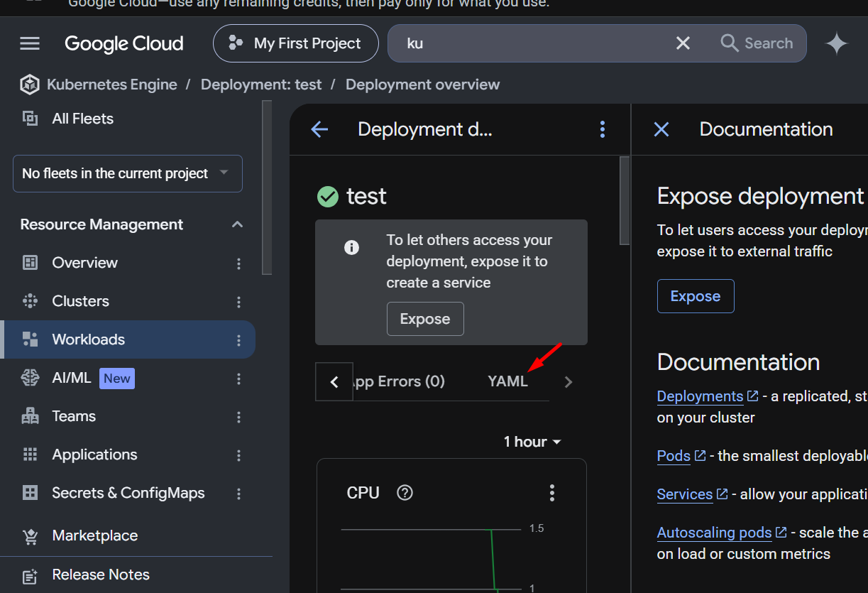Open AI/ML in the sidebar
868x593 pixels.
pos(72,378)
